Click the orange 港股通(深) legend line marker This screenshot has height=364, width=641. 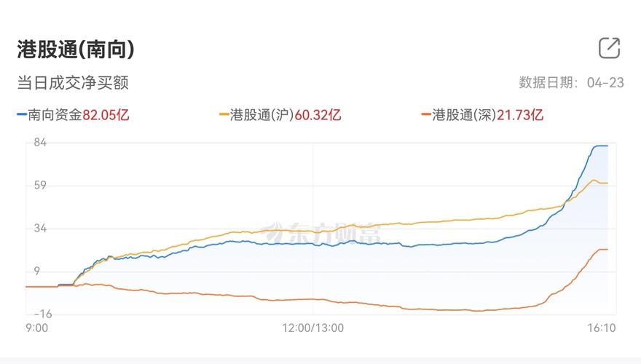pos(427,115)
